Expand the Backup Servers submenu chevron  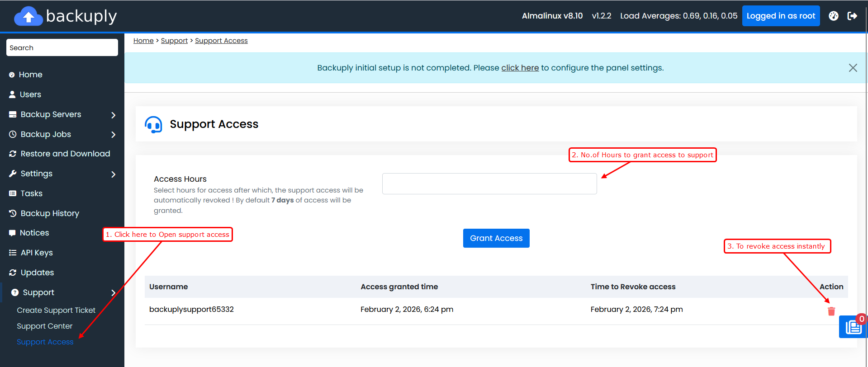pos(114,115)
